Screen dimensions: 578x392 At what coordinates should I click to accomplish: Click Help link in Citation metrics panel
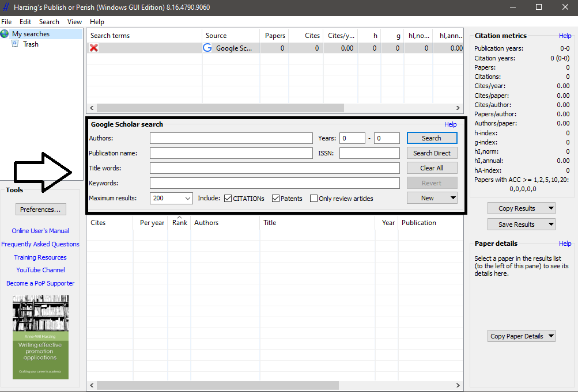pyautogui.click(x=565, y=36)
